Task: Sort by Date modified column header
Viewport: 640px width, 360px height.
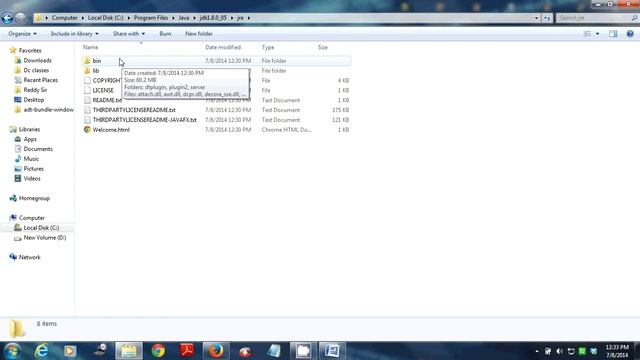Action: [223, 47]
